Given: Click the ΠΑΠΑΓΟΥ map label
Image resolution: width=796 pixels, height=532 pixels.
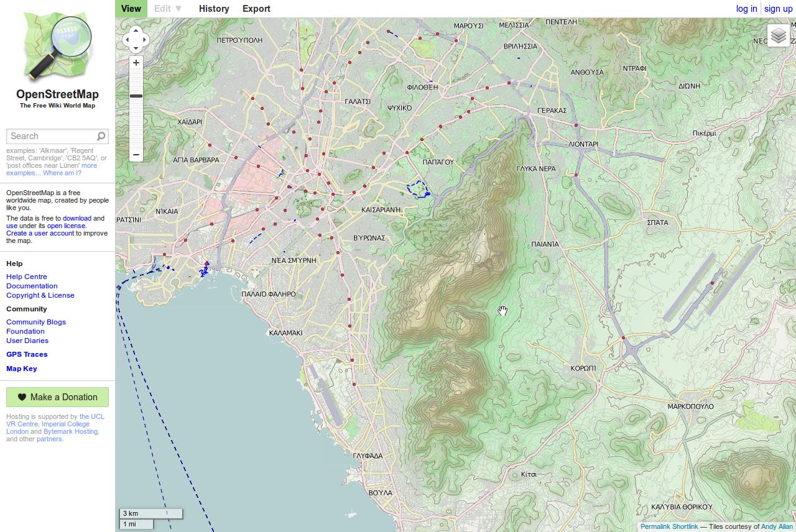Looking at the screenshot, I should [438, 162].
